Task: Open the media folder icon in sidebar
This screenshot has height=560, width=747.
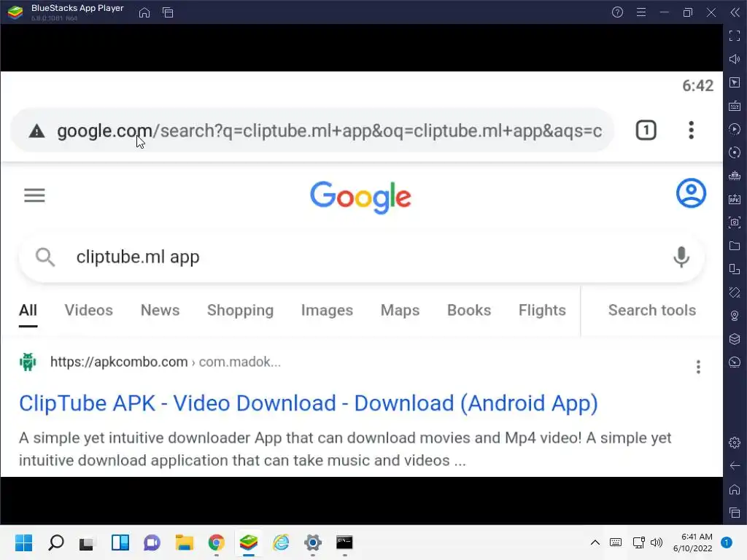Action: point(735,246)
